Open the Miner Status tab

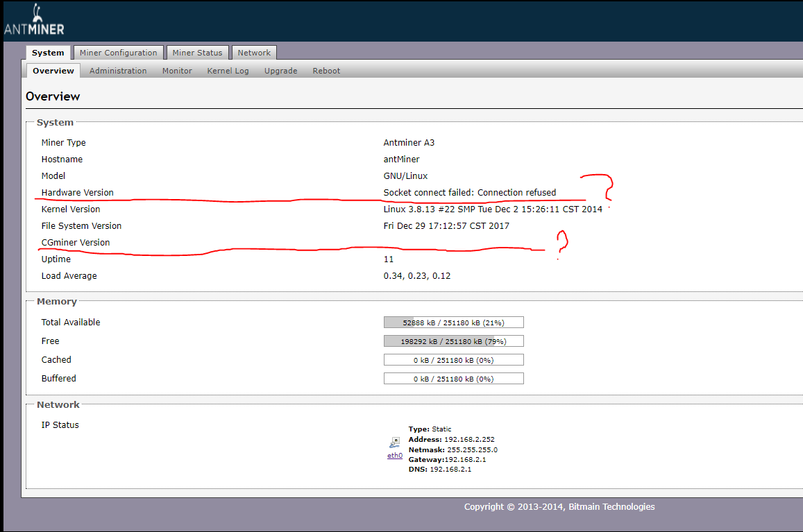click(x=197, y=53)
